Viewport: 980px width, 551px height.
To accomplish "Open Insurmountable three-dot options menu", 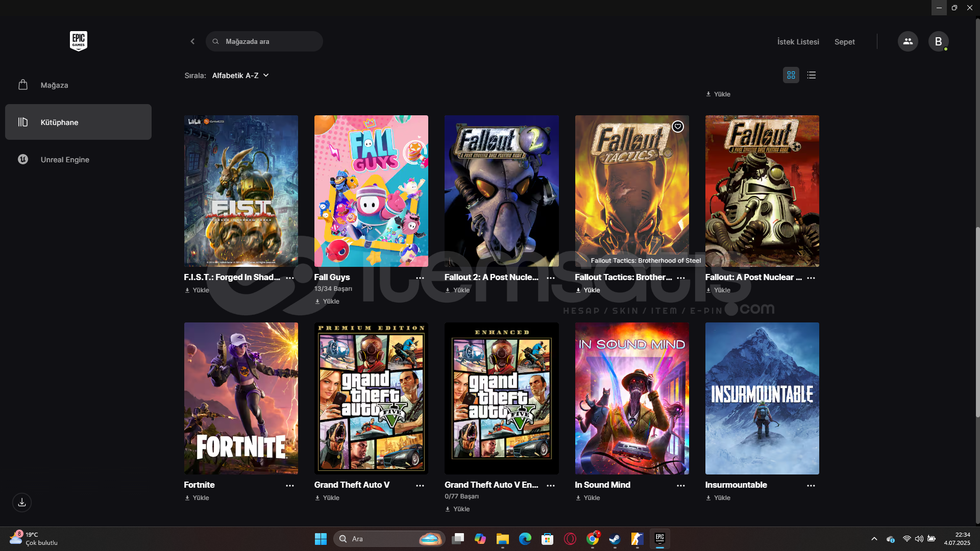I will 811,486.
